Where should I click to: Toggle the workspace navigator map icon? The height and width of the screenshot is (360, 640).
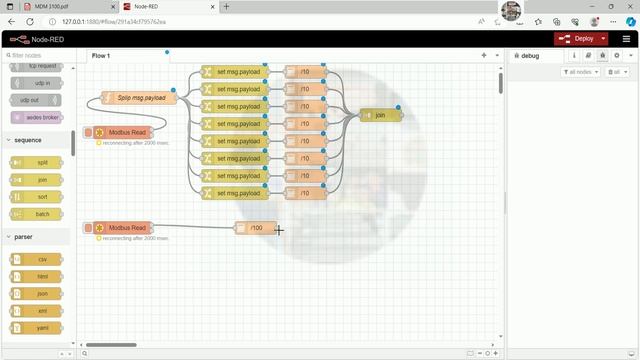[x=470, y=353]
